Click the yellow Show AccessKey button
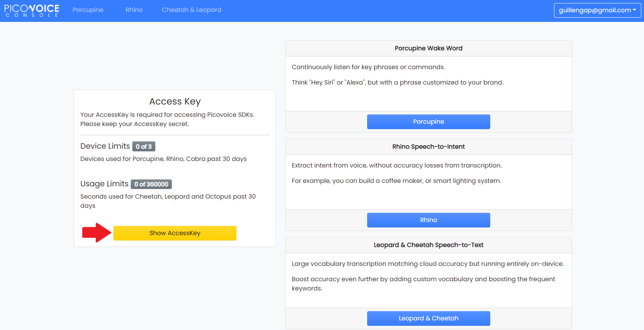Viewport: 644px width, 330px height. pyautogui.click(x=175, y=233)
